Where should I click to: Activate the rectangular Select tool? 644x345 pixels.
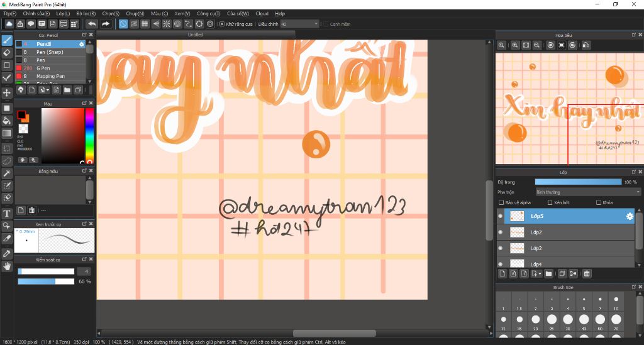click(6, 148)
